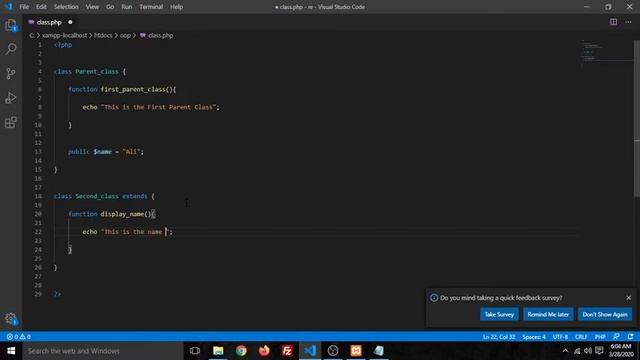Click the unsaved dot on class.php tab
Screen dimensions: 640x360
70,22
